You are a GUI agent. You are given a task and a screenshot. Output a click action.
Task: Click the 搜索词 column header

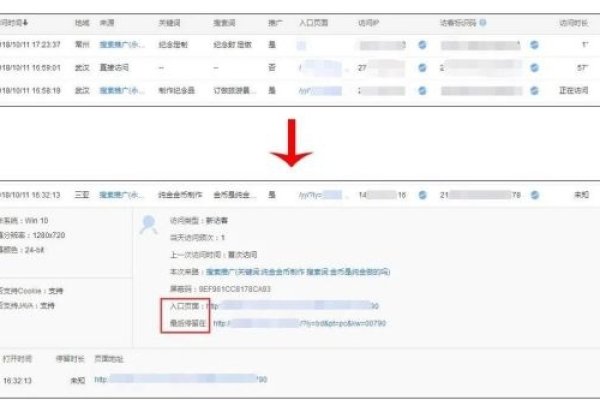[224, 23]
